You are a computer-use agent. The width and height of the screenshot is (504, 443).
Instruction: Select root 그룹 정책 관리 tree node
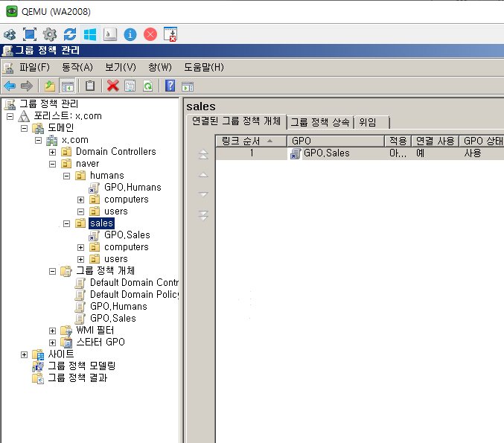click(48, 103)
